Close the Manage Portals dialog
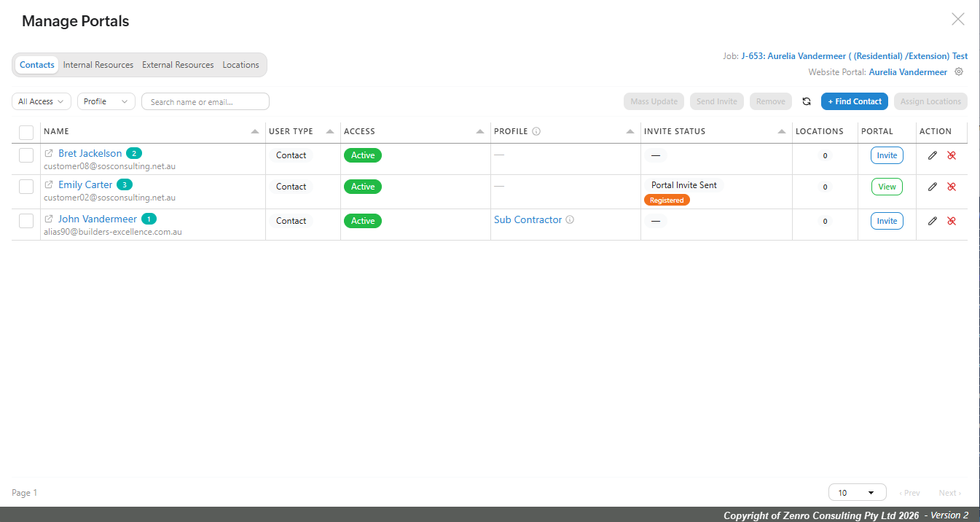 click(x=958, y=20)
